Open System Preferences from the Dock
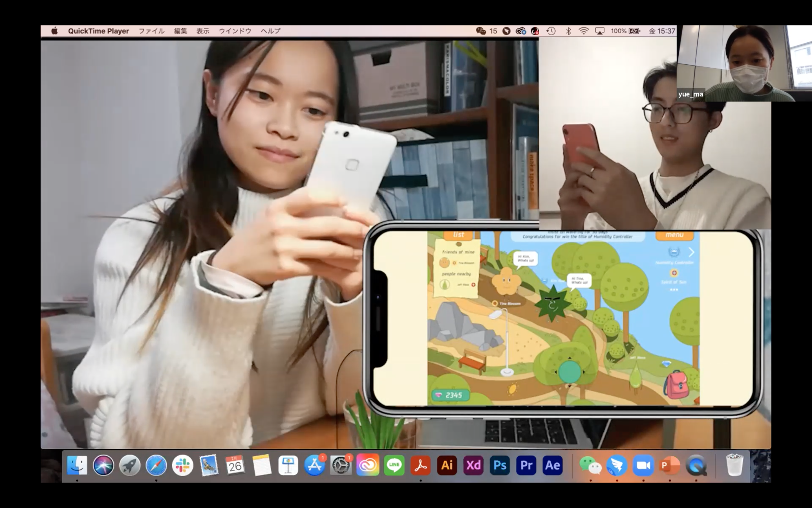Image resolution: width=812 pixels, height=508 pixels. tap(341, 465)
